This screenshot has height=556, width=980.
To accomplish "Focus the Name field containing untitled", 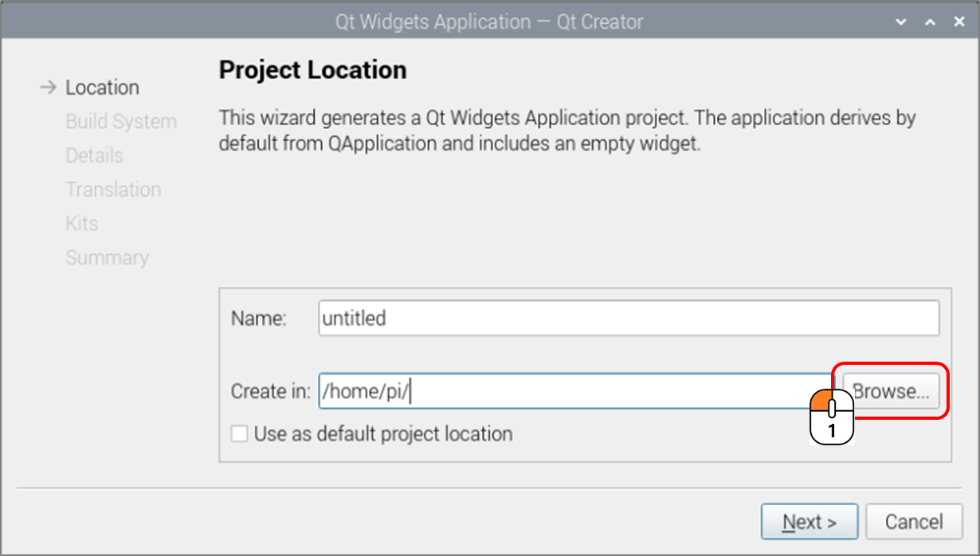I will click(x=629, y=318).
